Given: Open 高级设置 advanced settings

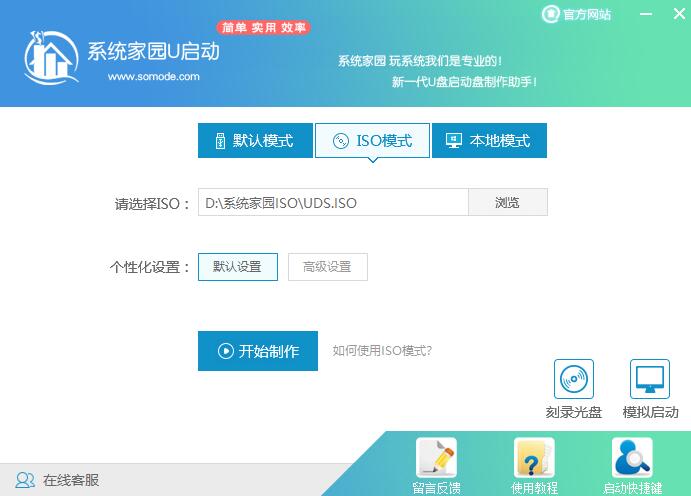Looking at the screenshot, I should click(x=327, y=267).
